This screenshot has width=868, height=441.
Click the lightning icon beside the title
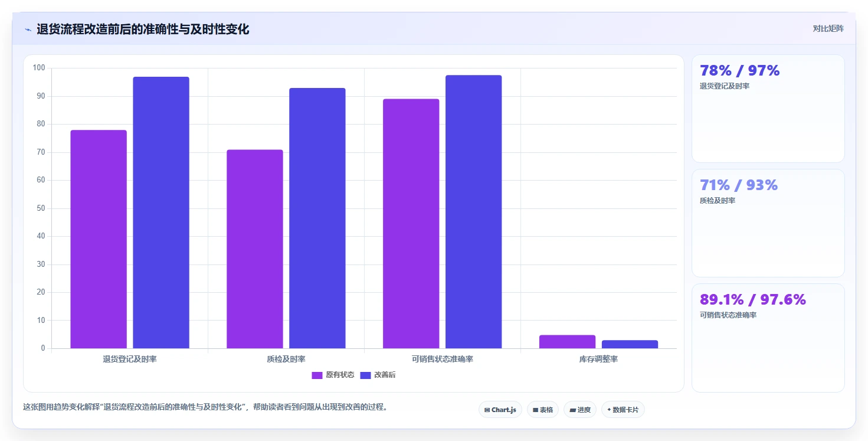pyautogui.click(x=28, y=30)
